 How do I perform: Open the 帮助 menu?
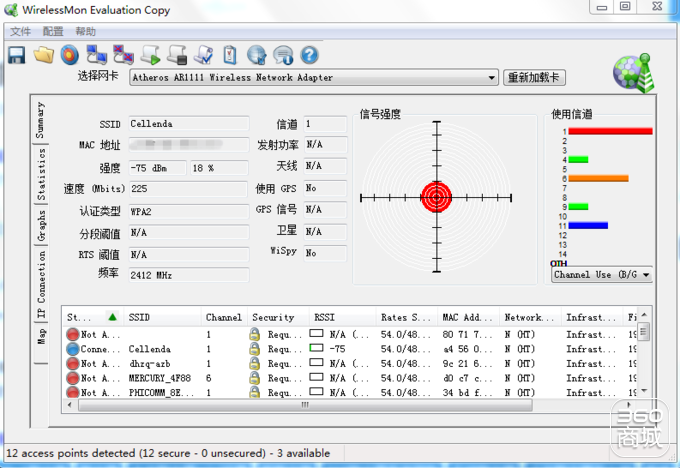click(85, 32)
